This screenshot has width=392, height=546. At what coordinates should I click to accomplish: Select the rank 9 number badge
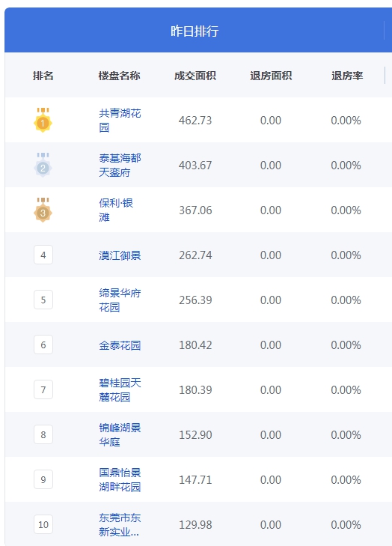[43, 479]
